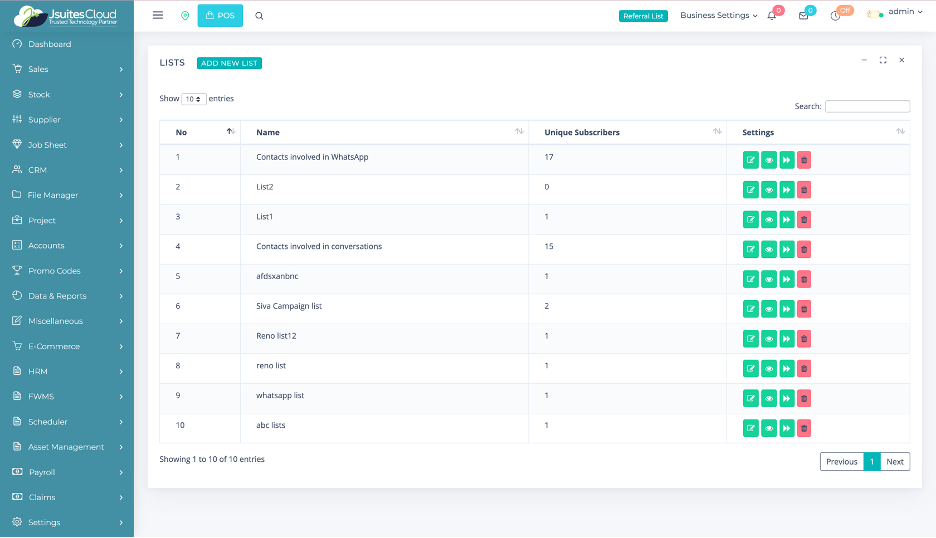936x538 pixels.
Task: Open the notifications bell icon
Action: click(772, 16)
